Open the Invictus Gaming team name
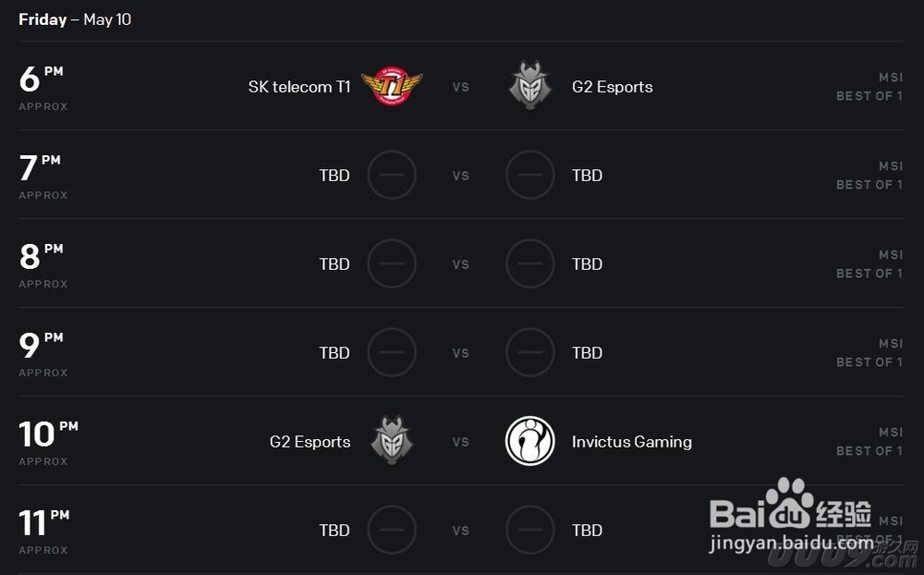 (x=632, y=442)
